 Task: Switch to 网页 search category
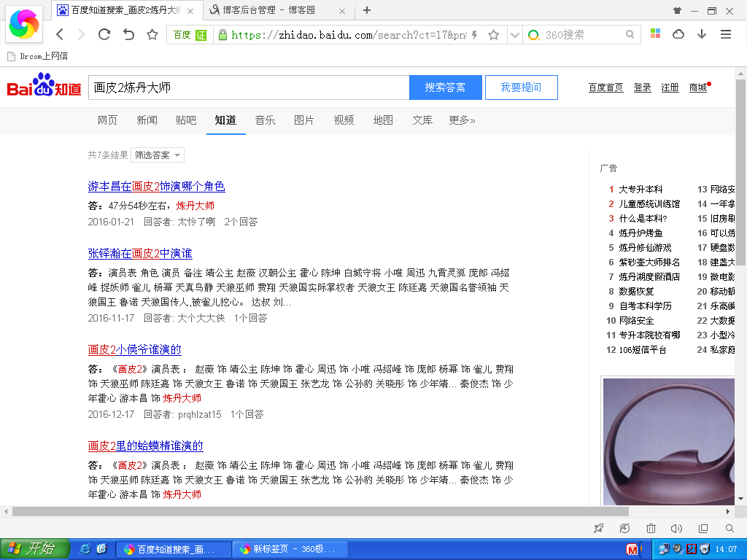click(107, 120)
